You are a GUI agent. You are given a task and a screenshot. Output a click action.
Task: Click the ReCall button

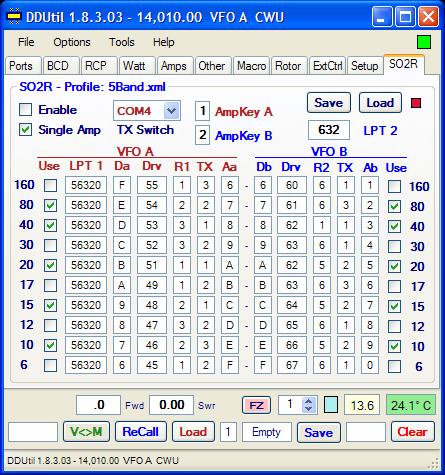pos(140,432)
